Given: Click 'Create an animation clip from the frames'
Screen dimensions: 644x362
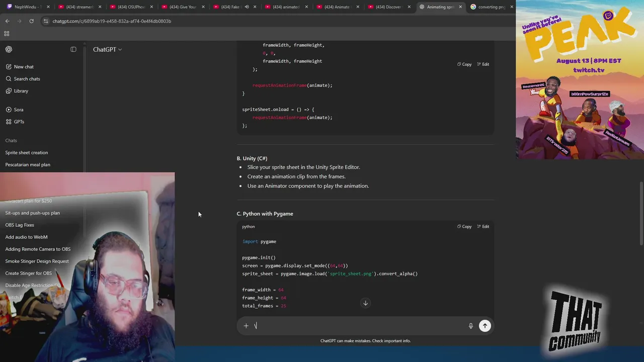Looking at the screenshot, I should (296, 176).
